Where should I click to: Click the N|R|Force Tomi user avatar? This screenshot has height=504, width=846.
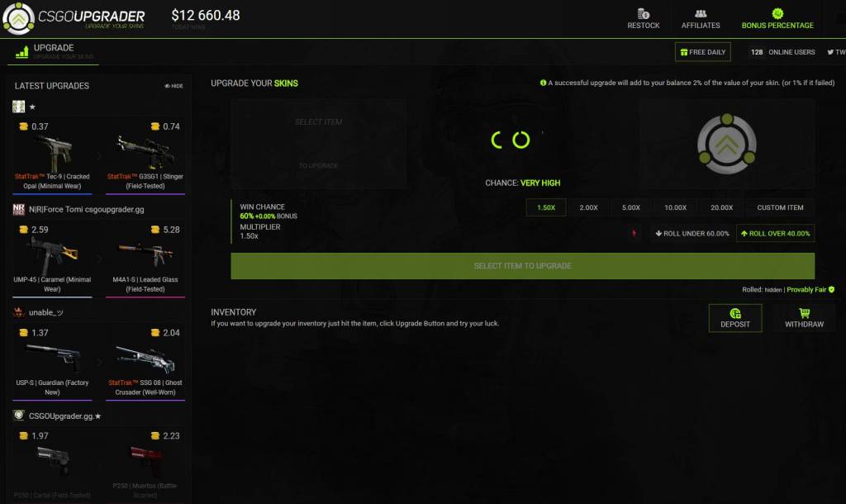19,210
